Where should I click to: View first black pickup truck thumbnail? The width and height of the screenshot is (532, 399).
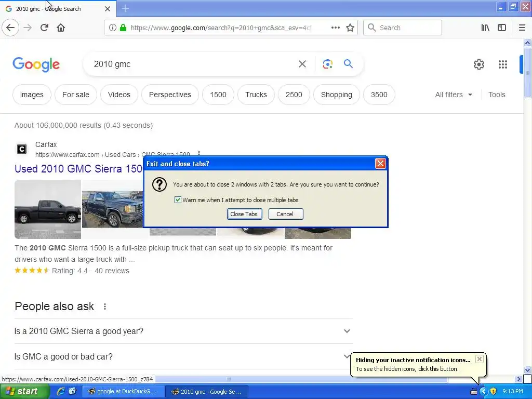click(48, 209)
